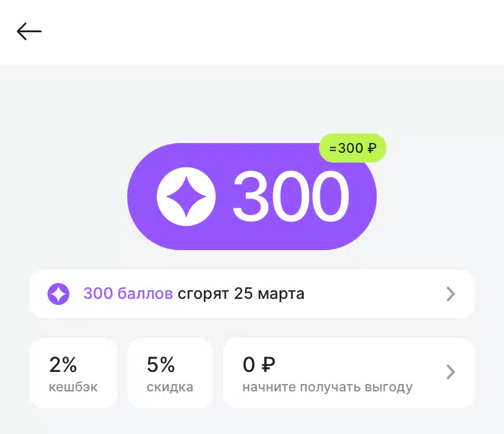Open the 5% скидка card
The width and height of the screenshot is (504, 434).
click(x=170, y=373)
